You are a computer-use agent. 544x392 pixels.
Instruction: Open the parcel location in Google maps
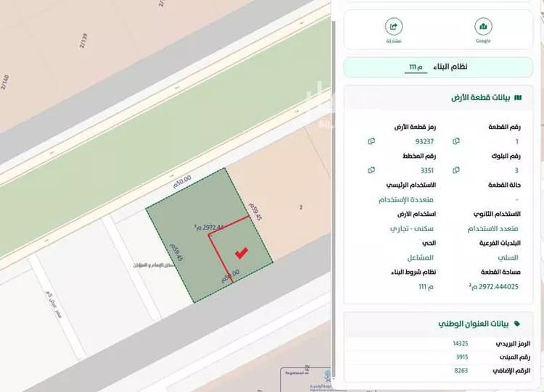[483, 28]
